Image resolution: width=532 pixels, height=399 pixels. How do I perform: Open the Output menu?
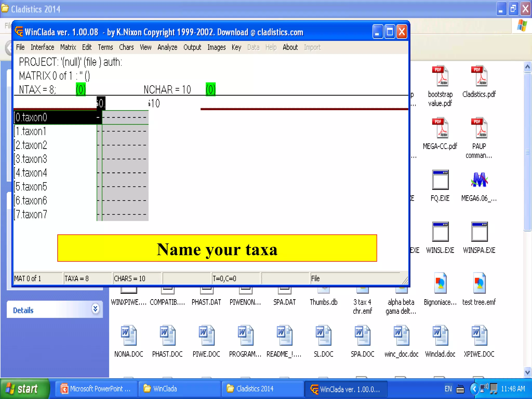192,47
